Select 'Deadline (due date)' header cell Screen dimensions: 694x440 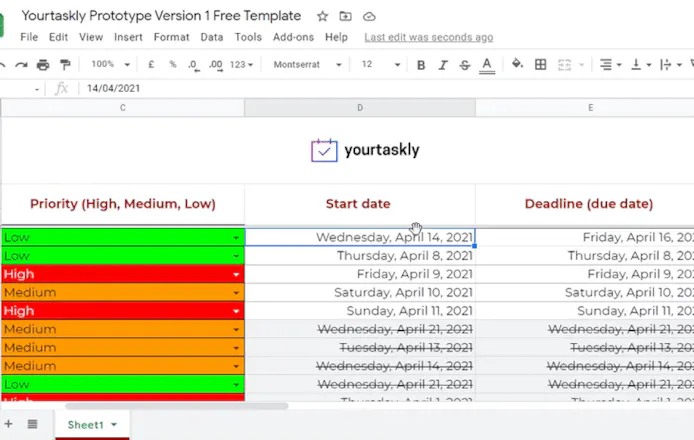[x=585, y=204]
